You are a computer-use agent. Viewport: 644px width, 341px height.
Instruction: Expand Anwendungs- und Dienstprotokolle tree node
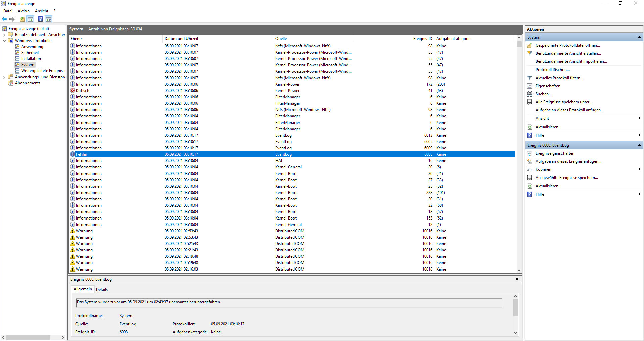(x=4, y=77)
